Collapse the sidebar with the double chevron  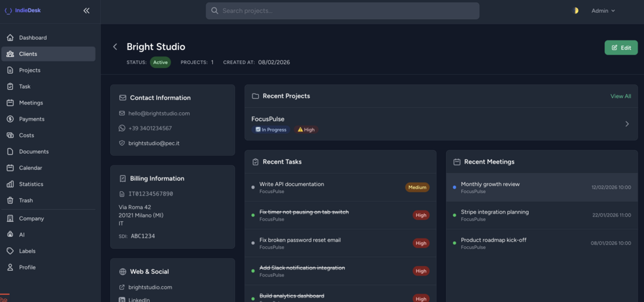click(87, 11)
